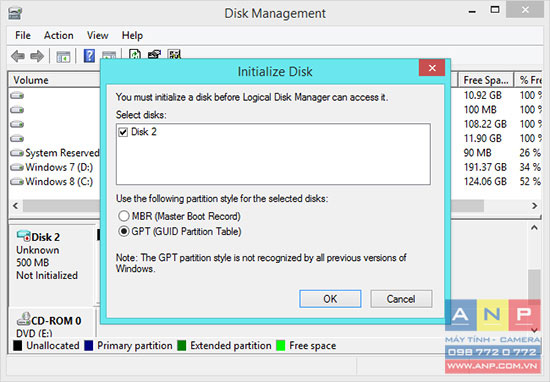Image resolution: width=550 pixels, height=382 pixels.
Task: Click the 'DVD (E:)' label under CD-ROM 0
Action: (x=34, y=333)
